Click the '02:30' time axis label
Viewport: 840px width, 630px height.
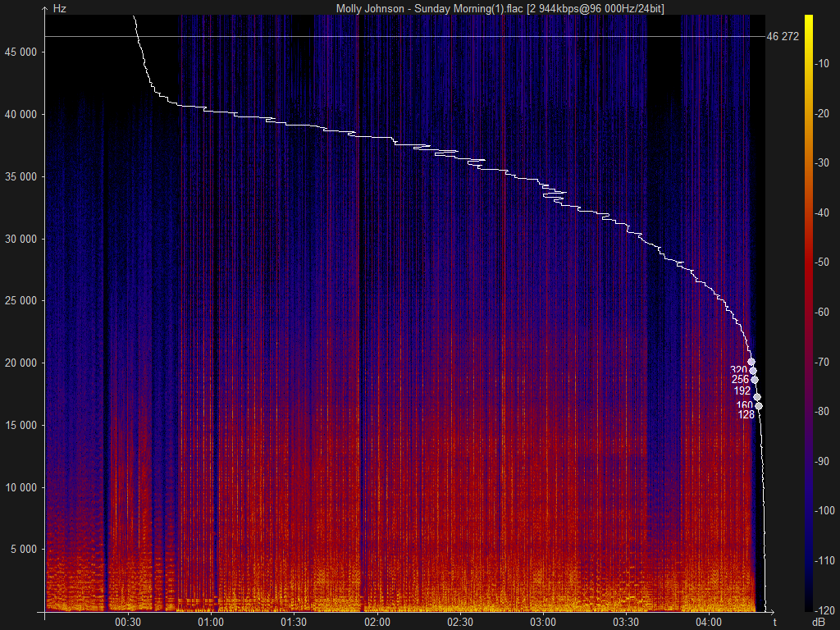click(x=460, y=622)
